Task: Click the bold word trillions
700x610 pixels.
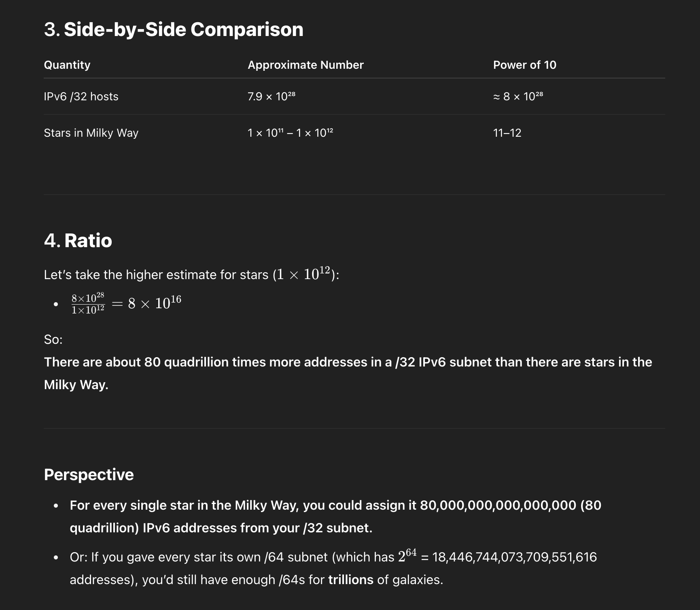Action: [351, 580]
